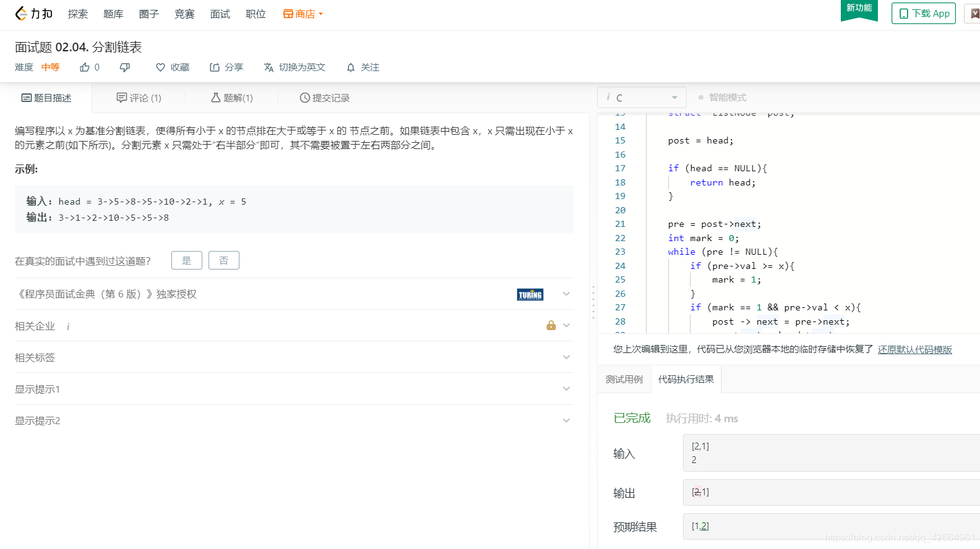
Task: Click the thumbs-down dislike icon
Action: (124, 67)
